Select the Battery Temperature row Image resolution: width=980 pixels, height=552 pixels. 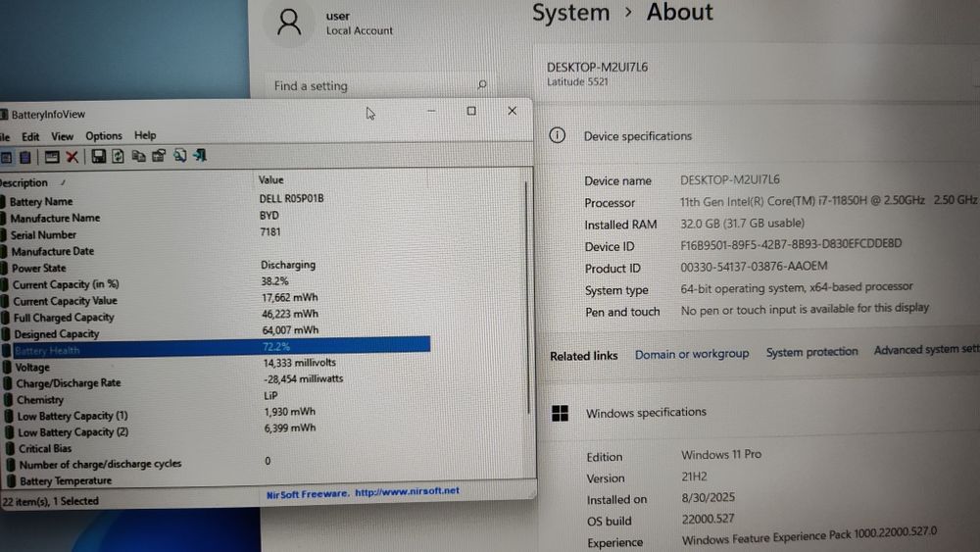(218, 480)
